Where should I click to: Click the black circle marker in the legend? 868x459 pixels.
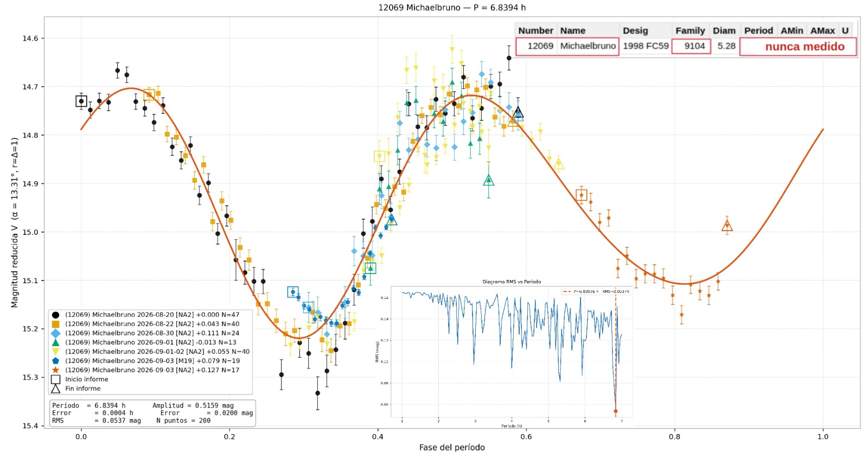click(55, 315)
